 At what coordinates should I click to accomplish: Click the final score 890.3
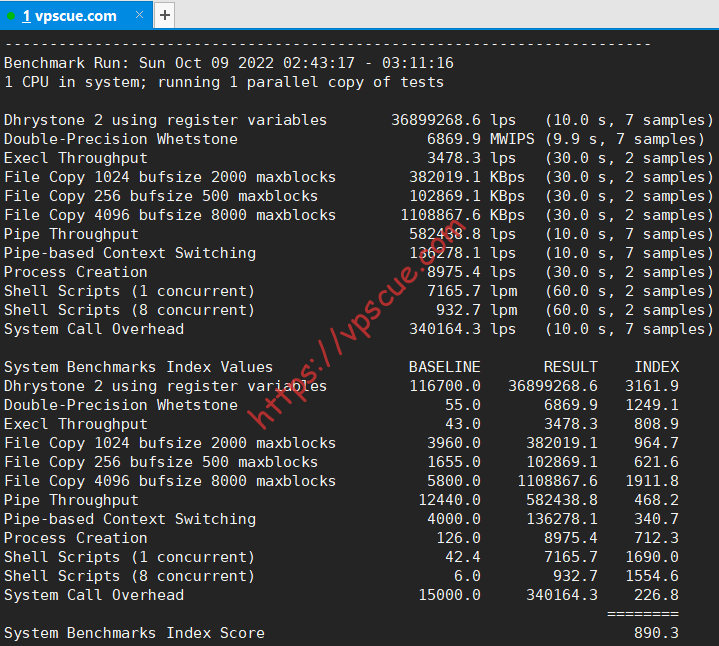[656, 633]
